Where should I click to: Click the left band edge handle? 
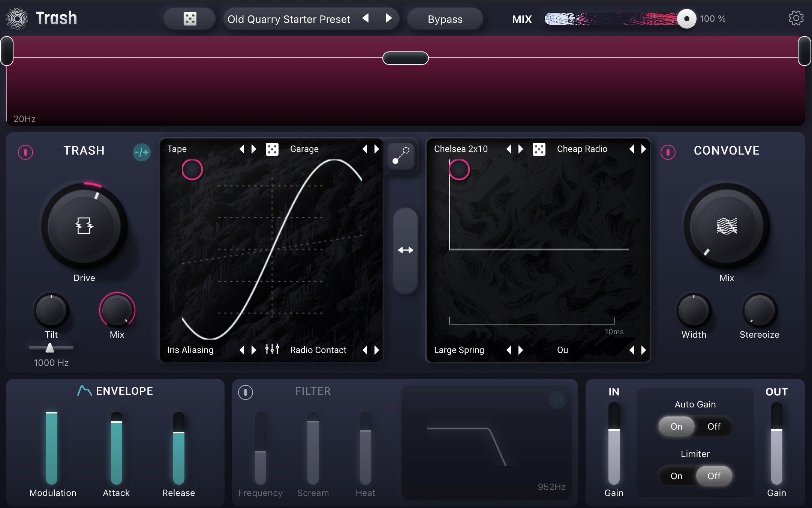[7, 51]
